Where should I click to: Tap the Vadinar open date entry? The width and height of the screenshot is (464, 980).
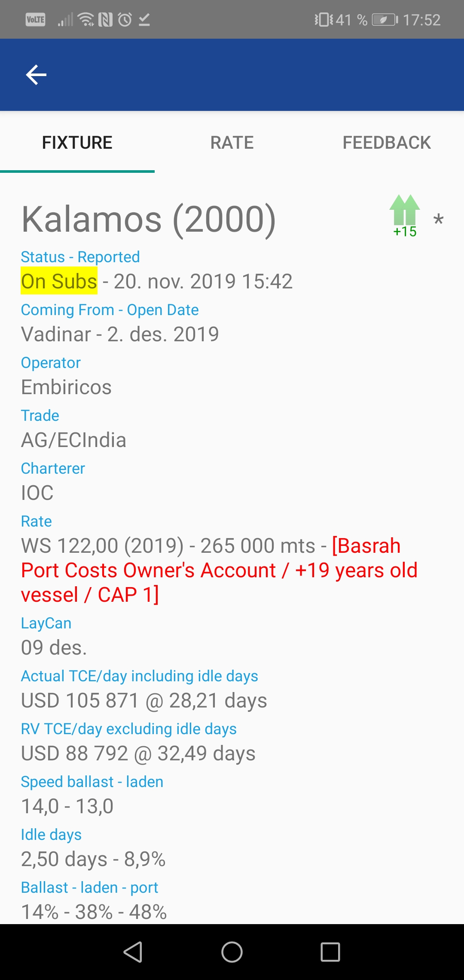tap(120, 334)
